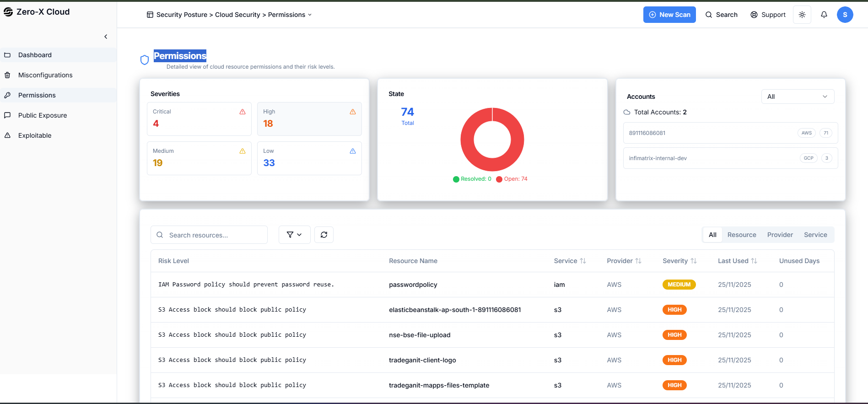The width and height of the screenshot is (868, 404).
Task: Go to Misconfigurations in the sidebar
Action: [x=58, y=75]
